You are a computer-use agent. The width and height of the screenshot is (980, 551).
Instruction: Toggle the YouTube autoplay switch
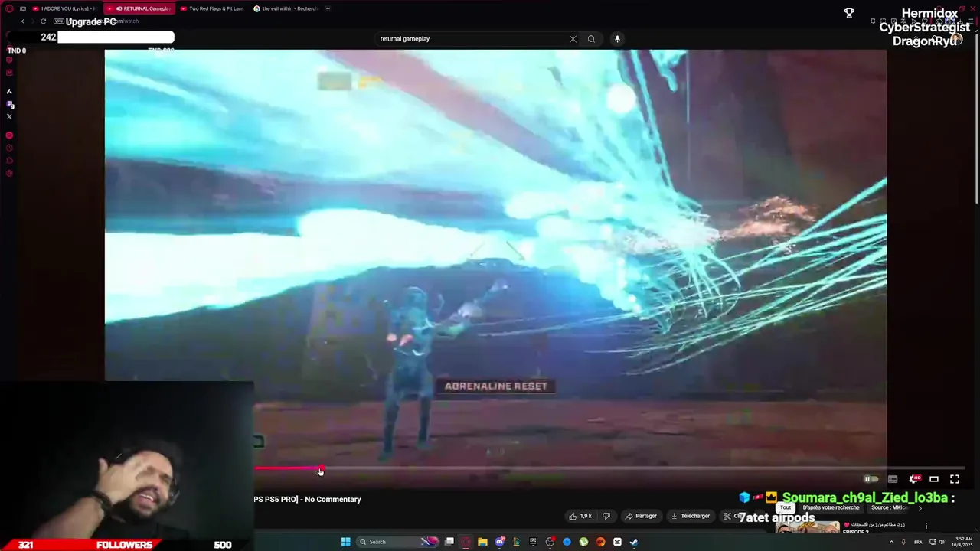tap(871, 479)
